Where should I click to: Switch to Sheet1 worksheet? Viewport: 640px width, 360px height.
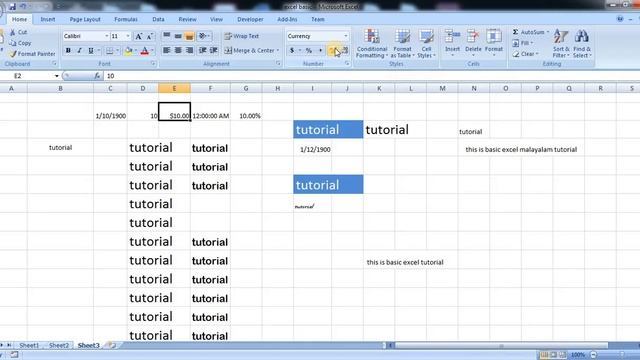tap(29, 345)
